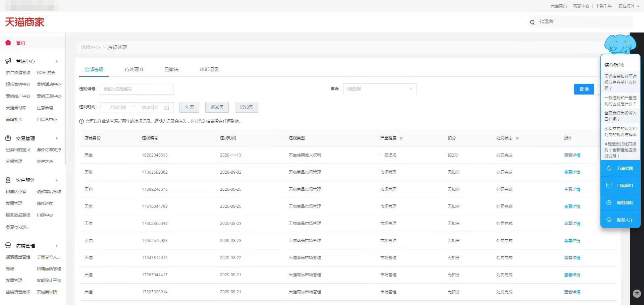Open the 首页 home icon

tap(8, 43)
